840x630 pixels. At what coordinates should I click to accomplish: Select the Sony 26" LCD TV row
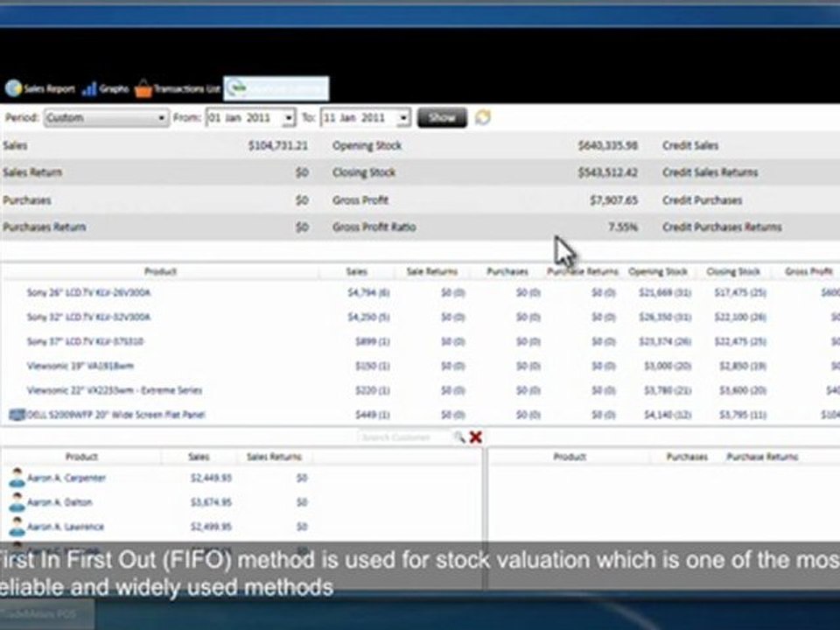420,292
